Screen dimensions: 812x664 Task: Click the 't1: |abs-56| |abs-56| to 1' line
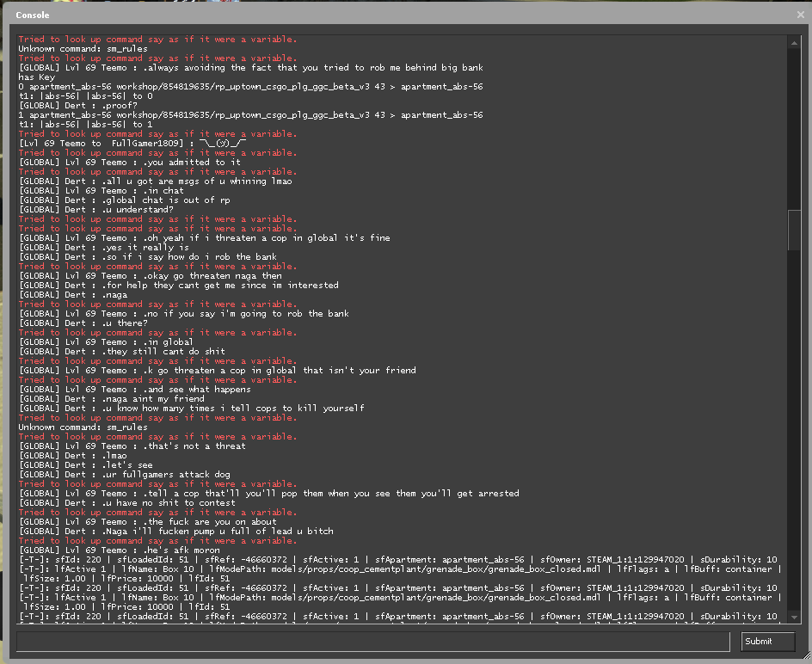tap(85, 125)
